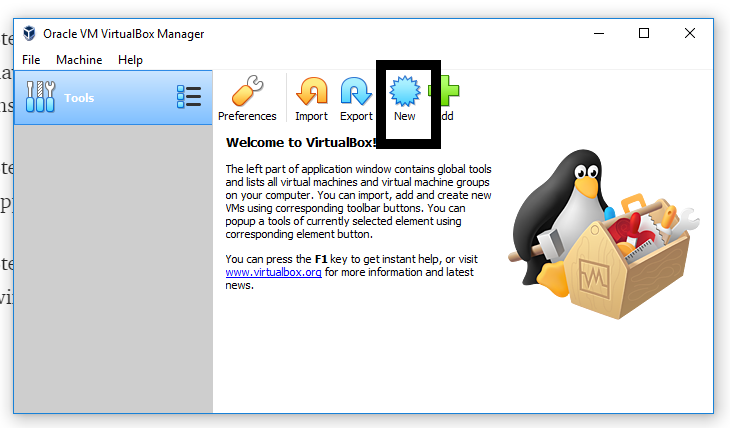Open the Help menu
Image resolution: width=730 pixels, height=428 pixels.
coord(130,60)
